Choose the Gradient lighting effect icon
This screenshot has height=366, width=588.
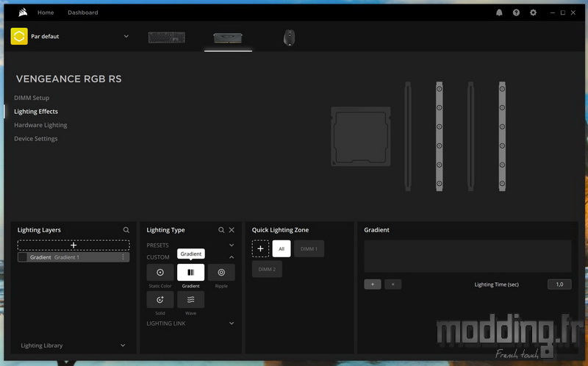tap(190, 272)
